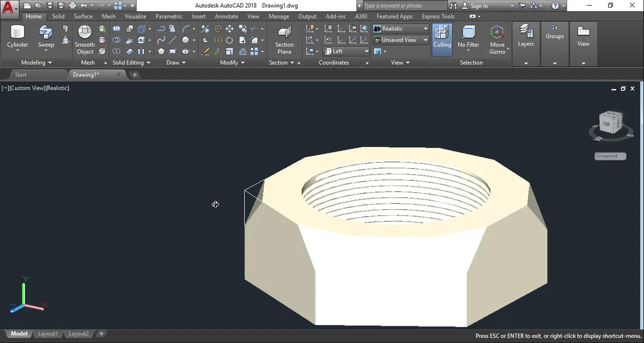The height and width of the screenshot is (343, 644).
Task: Click the [Custom View] viewport label
Action: click(27, 88)
